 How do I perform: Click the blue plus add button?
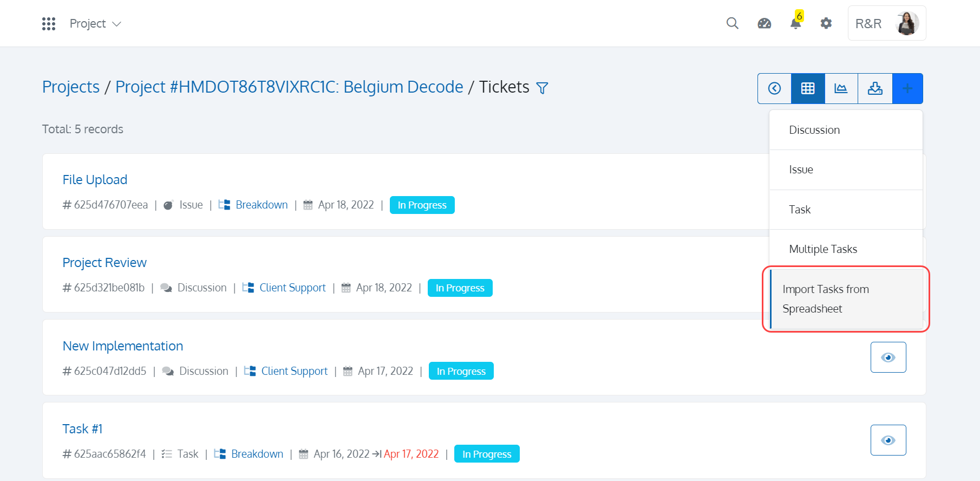point(907,88)
